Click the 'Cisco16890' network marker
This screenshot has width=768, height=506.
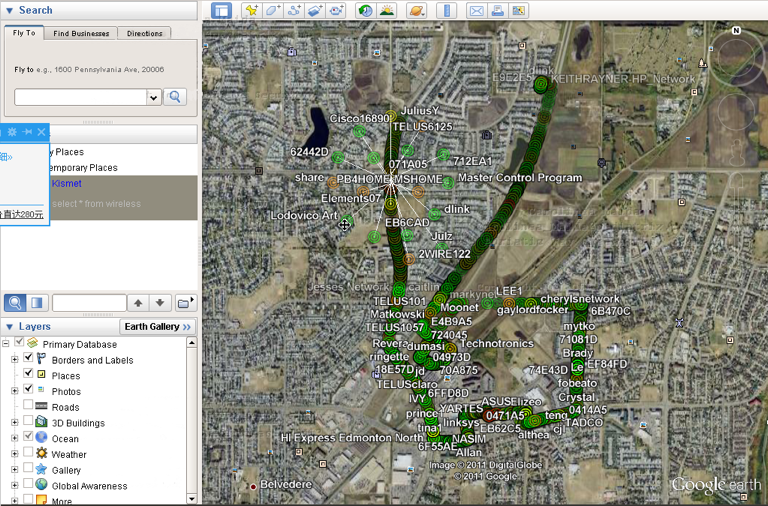pyautogui.click(x=359, y=131)
